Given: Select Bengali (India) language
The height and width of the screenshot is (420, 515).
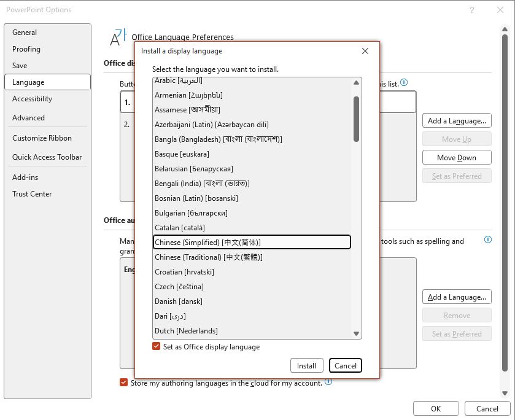Looking at the screenshot, I should (x=252, y=184).
